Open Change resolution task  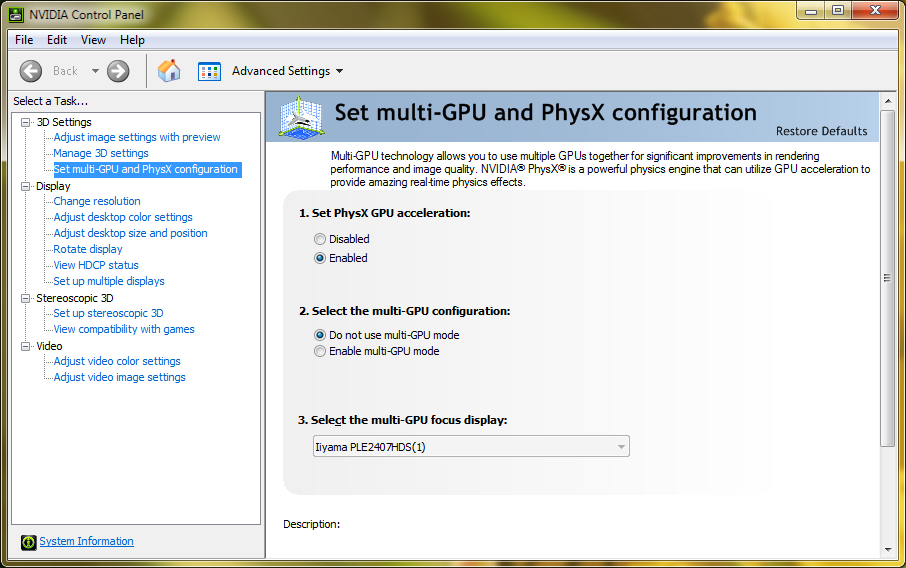[97, 201]
